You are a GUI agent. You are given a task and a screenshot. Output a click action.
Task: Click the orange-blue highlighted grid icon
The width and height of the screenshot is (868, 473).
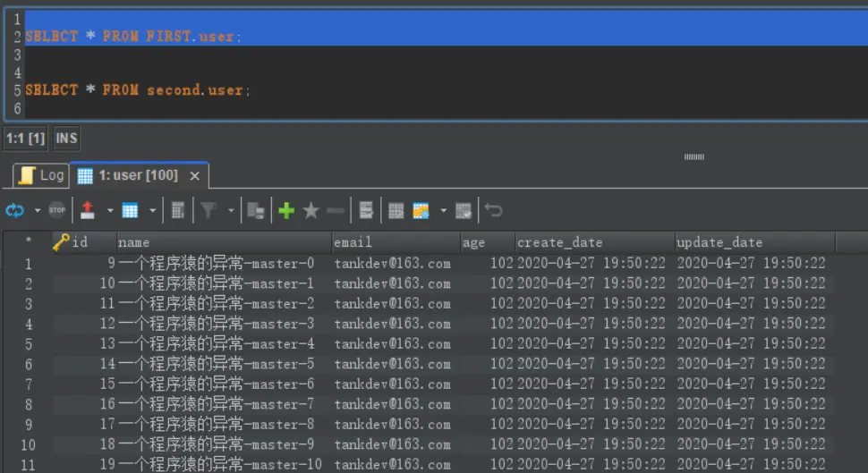click(x=421, y=211)
